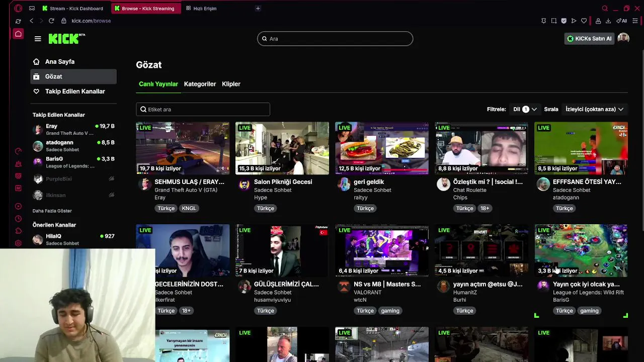Go to Ana Sayfa in the sidebar

73,62
